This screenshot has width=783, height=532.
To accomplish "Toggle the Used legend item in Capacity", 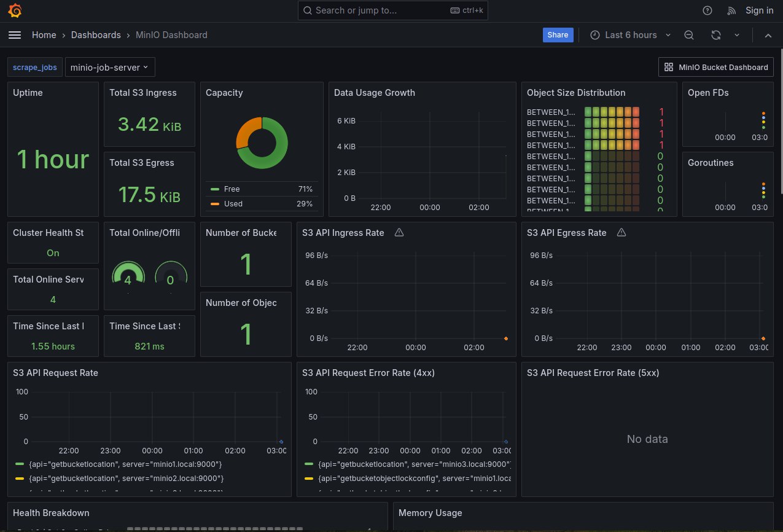I will click(233, 203).
